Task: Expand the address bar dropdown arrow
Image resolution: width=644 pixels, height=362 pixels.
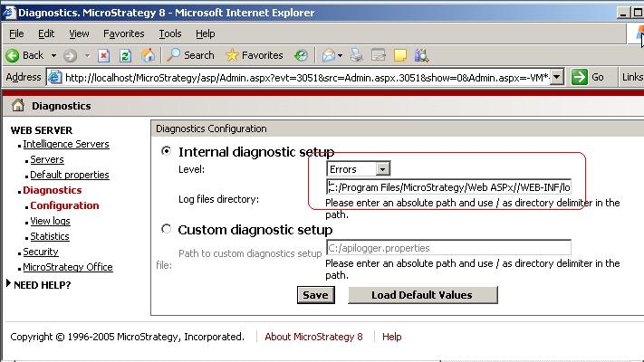Action: tap(556, 77)
